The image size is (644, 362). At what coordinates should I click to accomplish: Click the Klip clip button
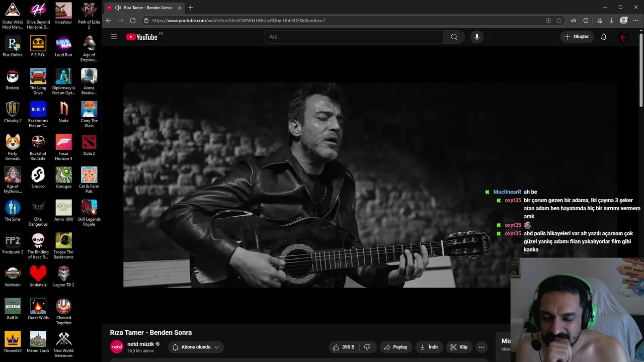click(x=459, y=347)
